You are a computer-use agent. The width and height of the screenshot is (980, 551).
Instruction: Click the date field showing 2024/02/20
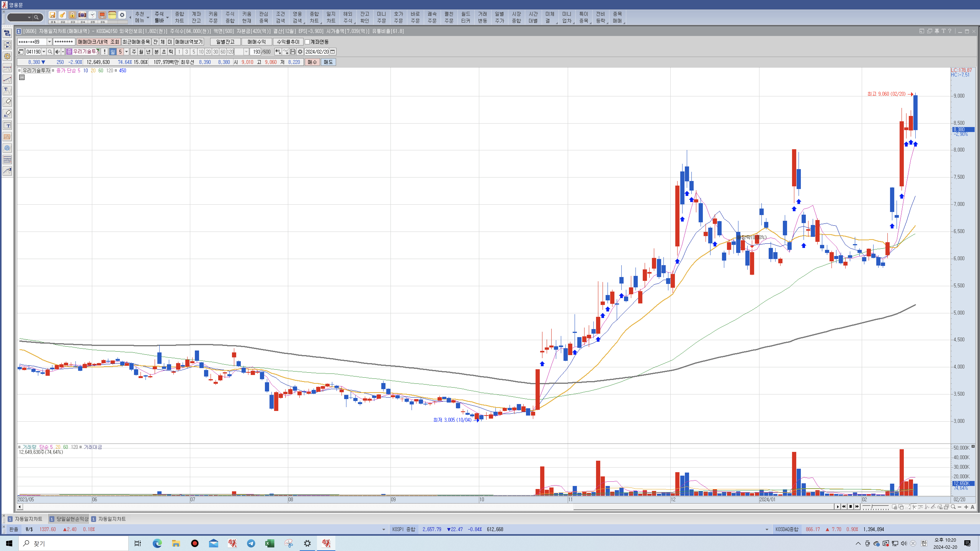[317, 52]
